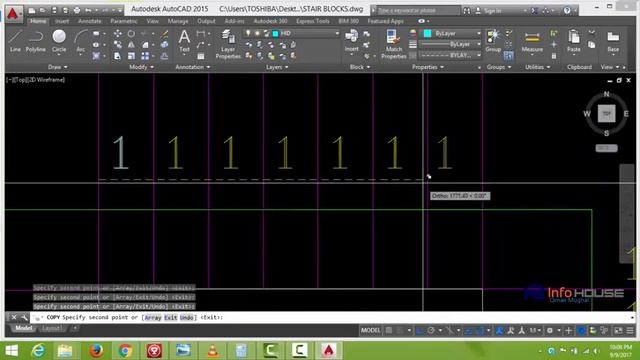This screenshot has height=360, width=640.
Task: Toggle clean screen in status bar
Action: click(618, 330)
